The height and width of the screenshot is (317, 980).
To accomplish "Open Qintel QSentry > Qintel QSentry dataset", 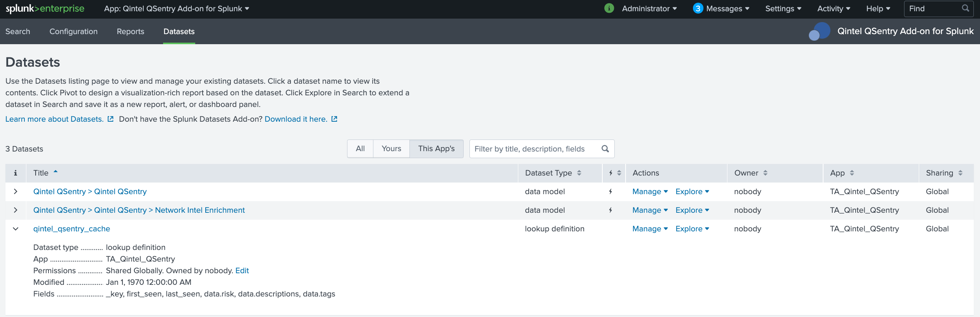I will [90, 191].
